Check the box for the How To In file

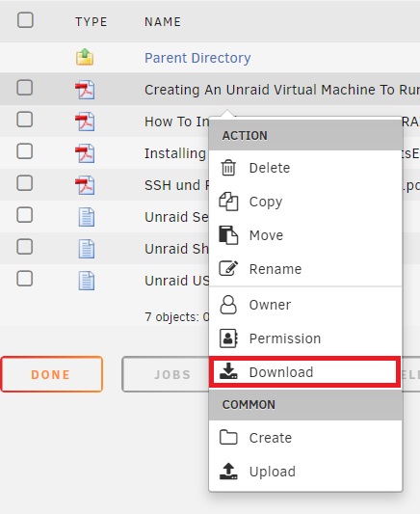[24, 120]
